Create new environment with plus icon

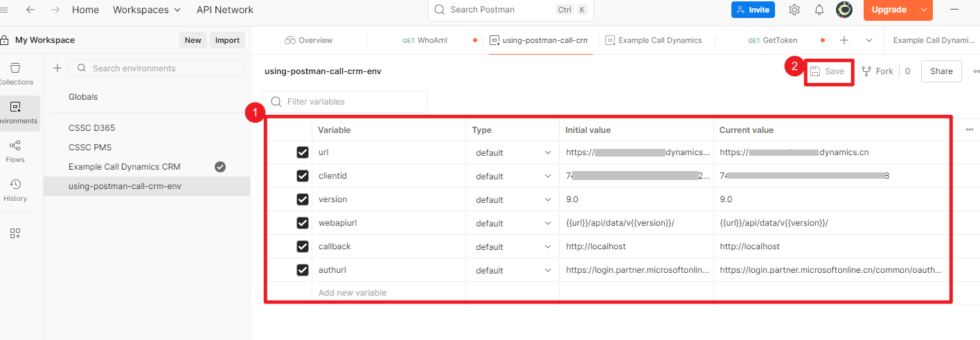pyautogui.click(x=57, y=68)
